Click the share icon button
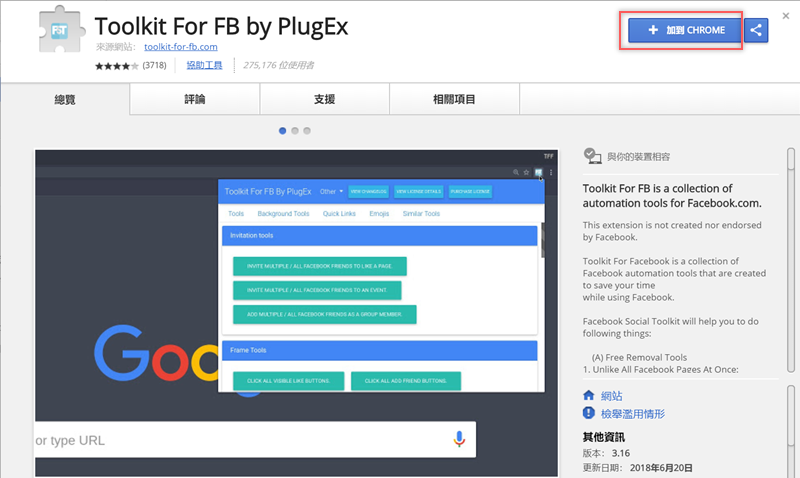 756,30
